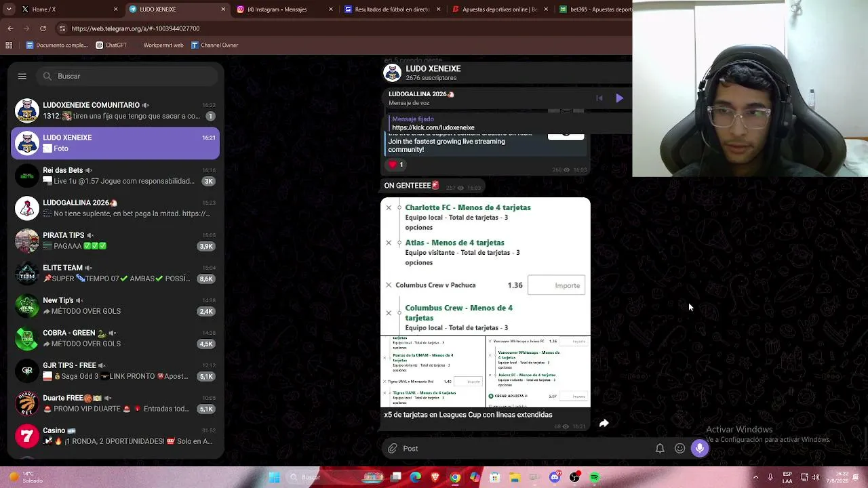Reload the Telegram web page
The width and height of the screenshot is (868, 488).
(43, 28)
